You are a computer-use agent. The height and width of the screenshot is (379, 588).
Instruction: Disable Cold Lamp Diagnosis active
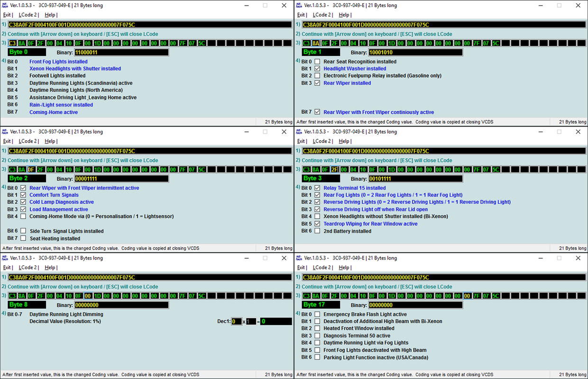click(x=23, y=202)
